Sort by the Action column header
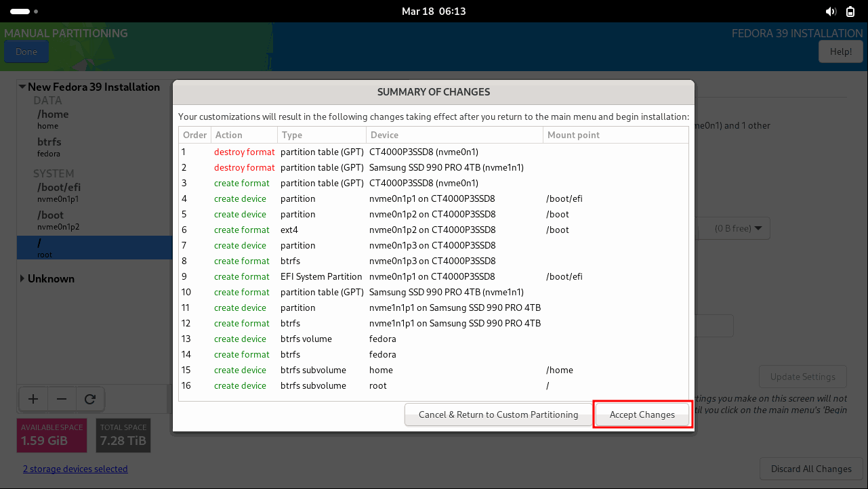 click(243, 135)
